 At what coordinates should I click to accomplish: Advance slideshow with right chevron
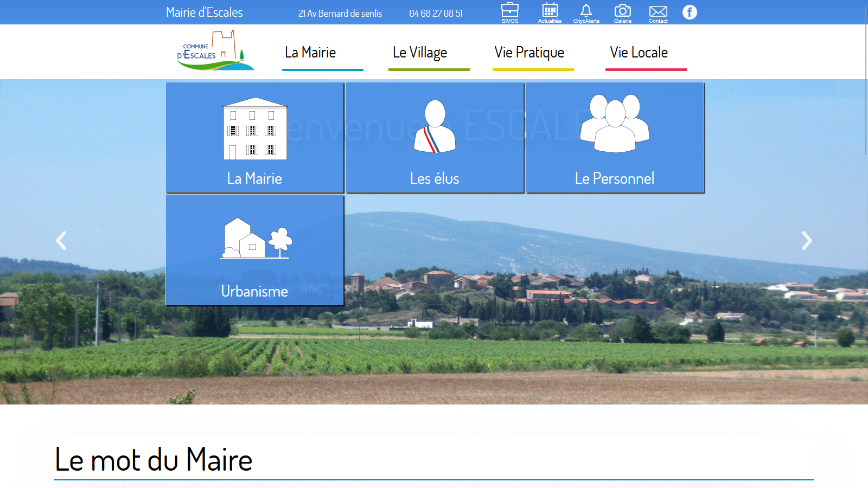tap(807, 241)
